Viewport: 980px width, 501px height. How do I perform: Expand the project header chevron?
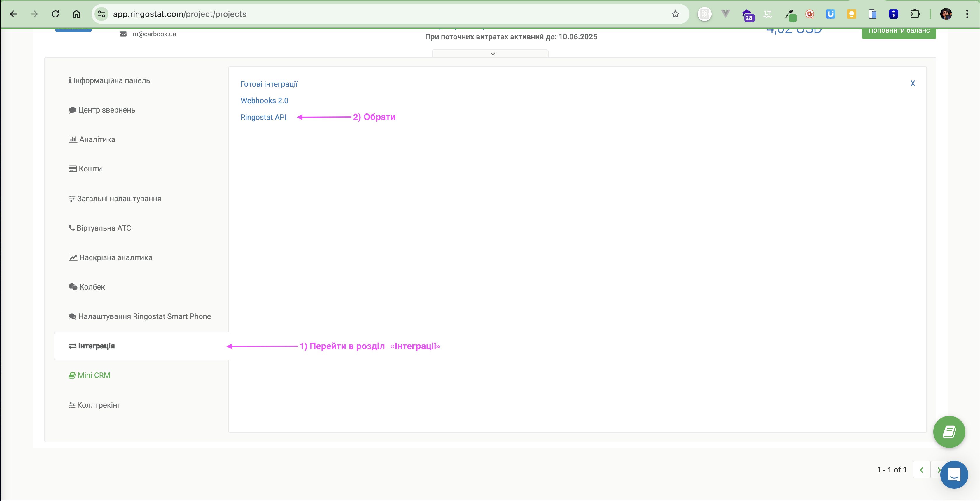(x=492, y=54)
